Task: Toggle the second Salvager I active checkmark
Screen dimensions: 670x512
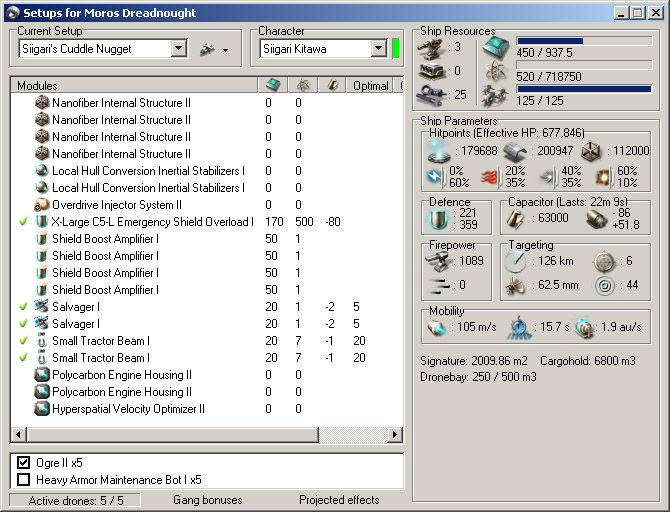Action: point(23,324)
